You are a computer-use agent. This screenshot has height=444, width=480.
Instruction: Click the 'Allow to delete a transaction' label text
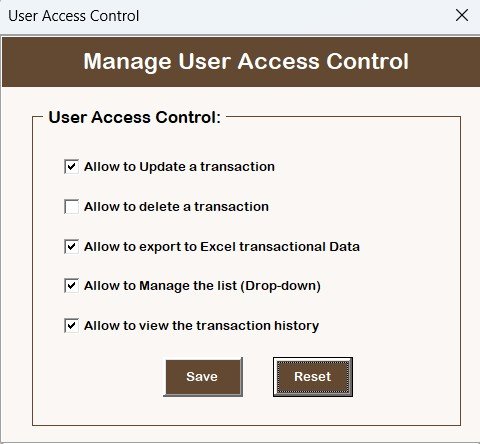(176, 207)
